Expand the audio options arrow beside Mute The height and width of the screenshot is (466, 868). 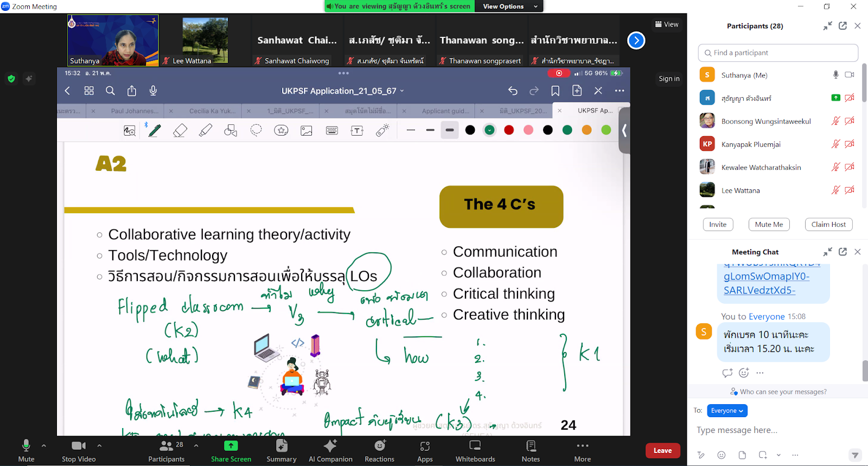pos(44,445)
